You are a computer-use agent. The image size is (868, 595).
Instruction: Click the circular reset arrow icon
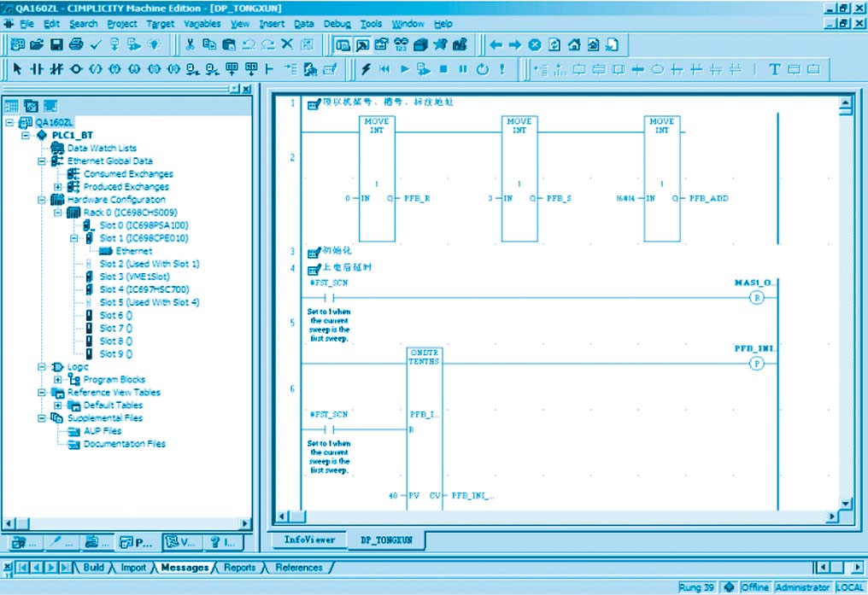point(482,69)
